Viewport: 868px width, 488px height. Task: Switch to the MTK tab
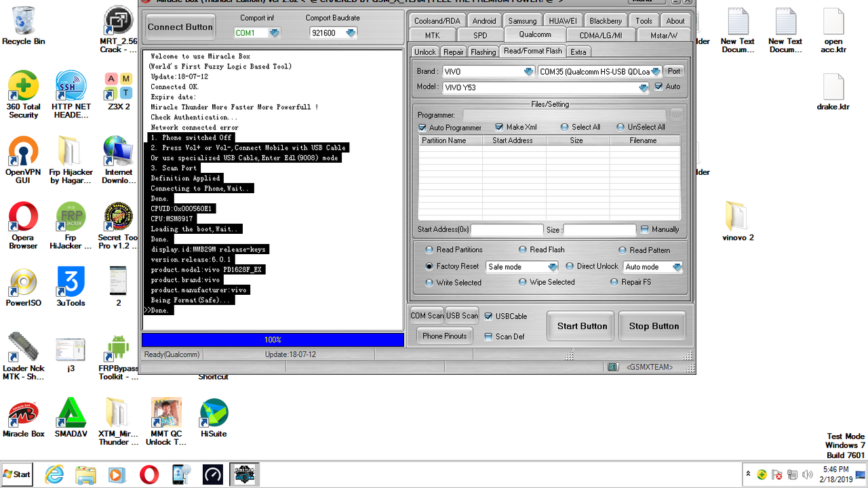pos(432,35)
